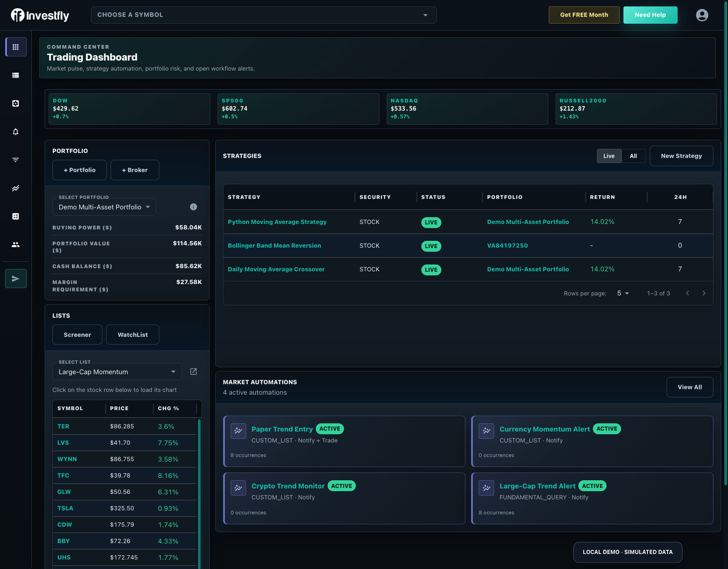Sort by the CHG % column header

tap(168, 409)
